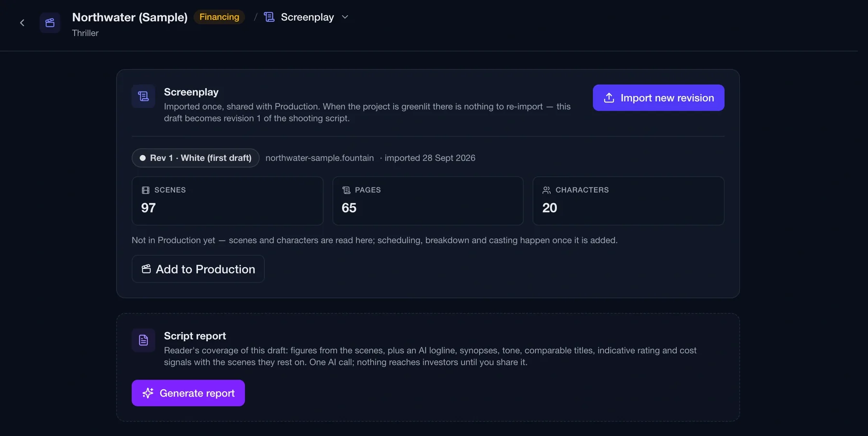Click the "Not in Production yet" notice text
Screen dimensions: 868x436
click(375, 240)
